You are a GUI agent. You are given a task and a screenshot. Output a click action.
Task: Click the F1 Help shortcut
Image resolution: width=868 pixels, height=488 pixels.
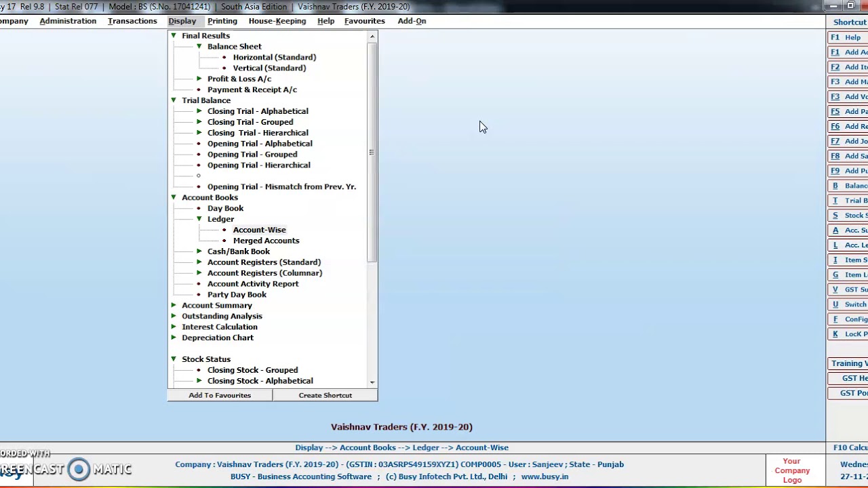848,37
